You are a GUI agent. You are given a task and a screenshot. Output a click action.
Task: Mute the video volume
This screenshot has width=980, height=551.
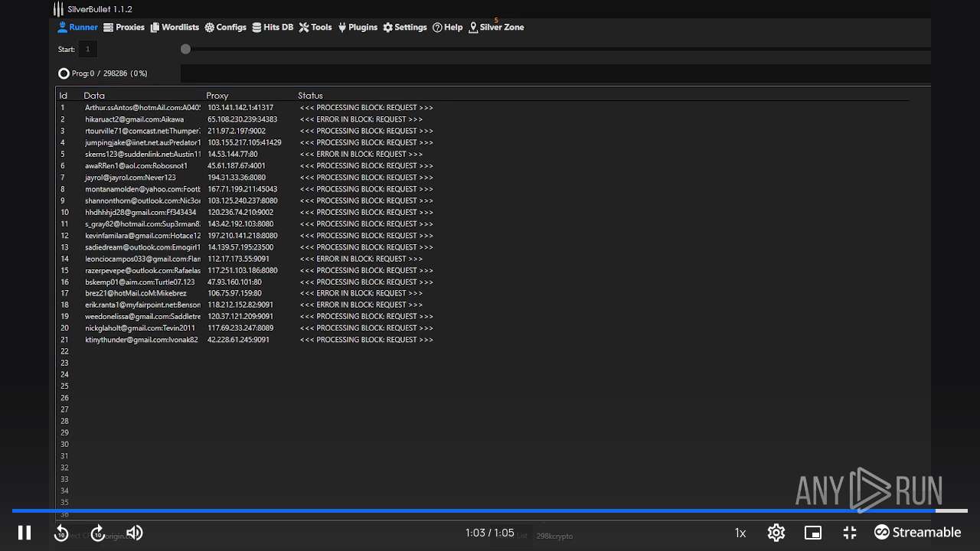[x=135, y=533]
